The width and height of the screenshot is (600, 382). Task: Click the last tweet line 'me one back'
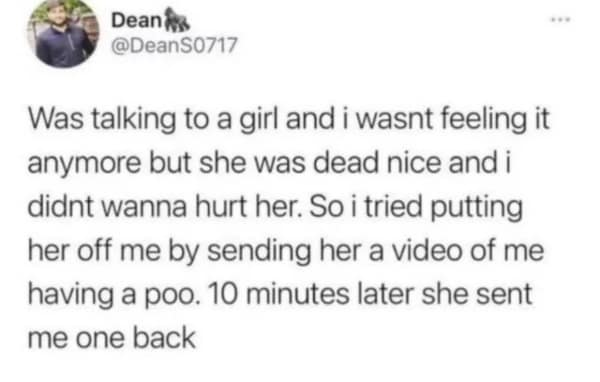click(112, 338)
